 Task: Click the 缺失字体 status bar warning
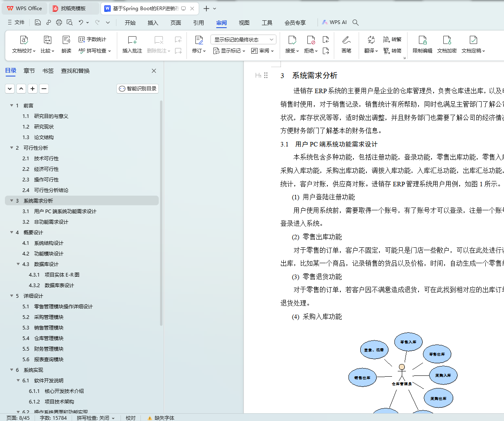tap(161, 418)
